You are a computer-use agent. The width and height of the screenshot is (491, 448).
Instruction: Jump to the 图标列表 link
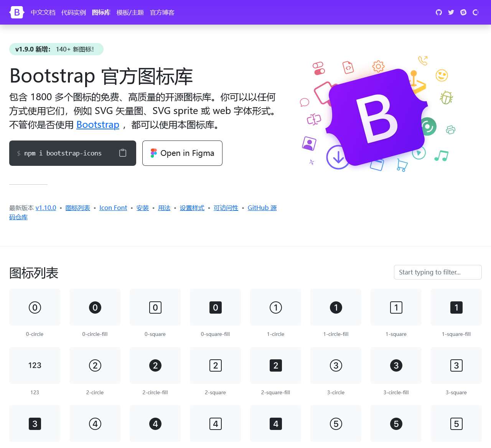point(78,208)
